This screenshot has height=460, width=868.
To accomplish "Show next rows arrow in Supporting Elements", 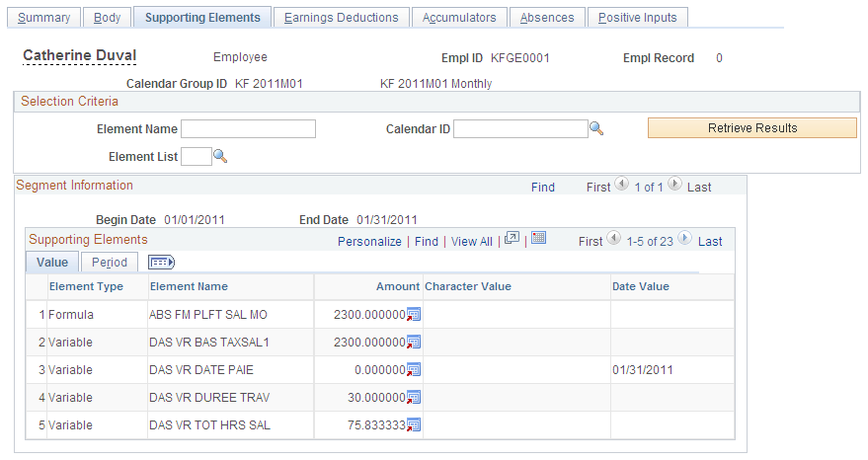I will point(684,238).
